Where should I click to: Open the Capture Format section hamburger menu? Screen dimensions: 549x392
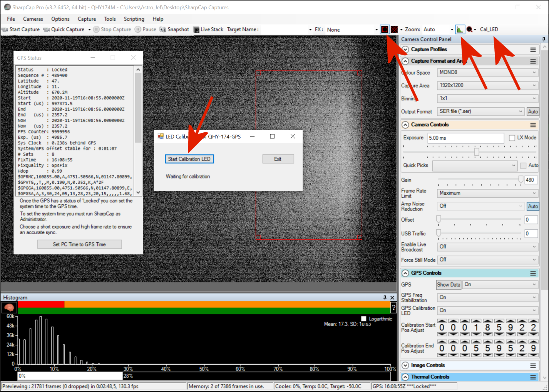pos(533,61)
